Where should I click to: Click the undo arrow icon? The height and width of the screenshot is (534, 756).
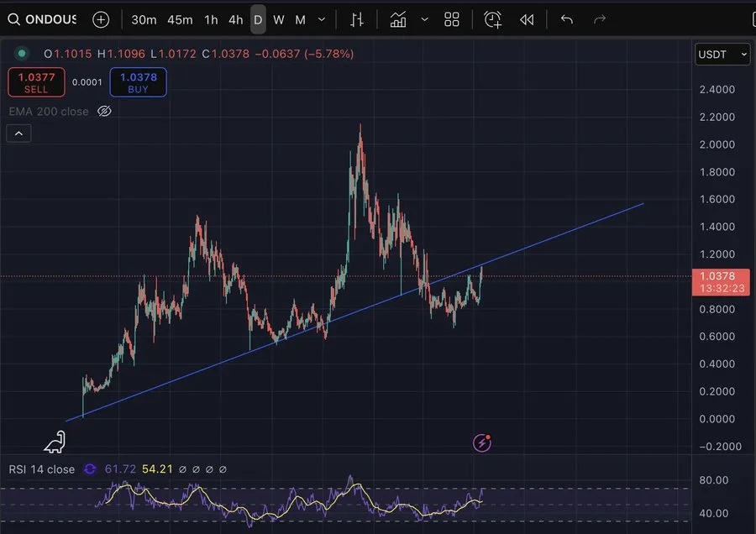pyautogui.click(x=567, y=19)
